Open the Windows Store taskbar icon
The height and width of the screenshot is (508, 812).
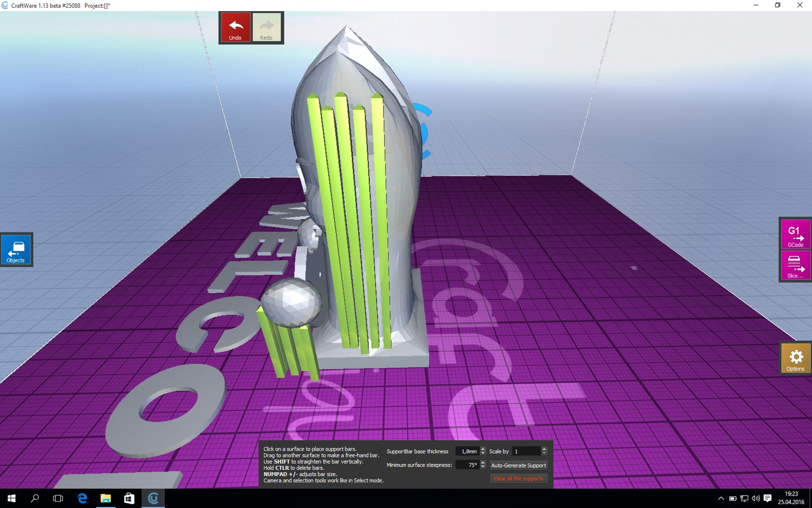click(129, 498)
